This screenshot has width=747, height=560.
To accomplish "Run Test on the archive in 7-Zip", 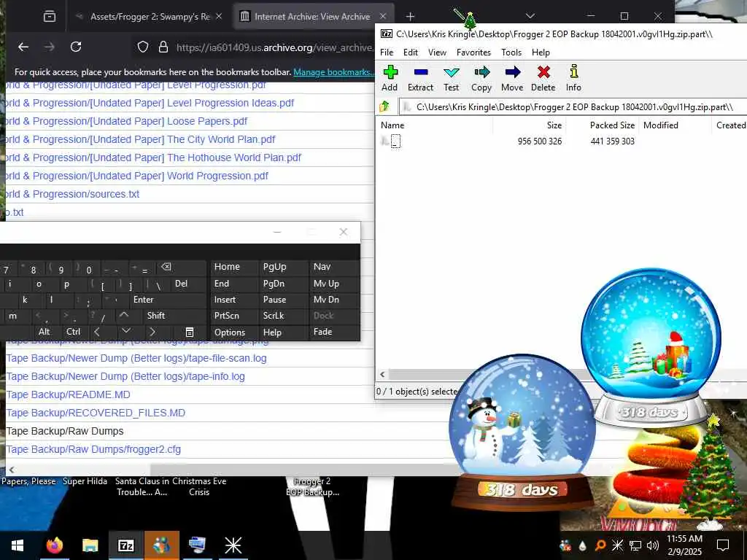I will click(x=451, y=78).
